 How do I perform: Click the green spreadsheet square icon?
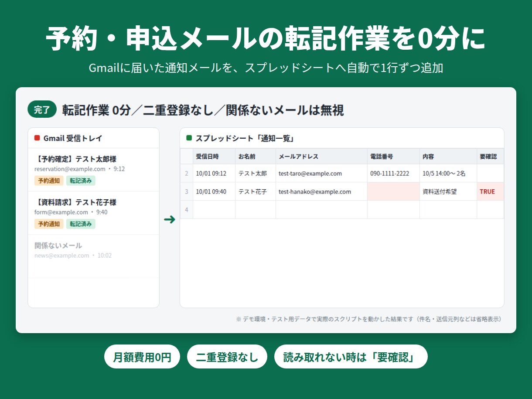click(189, 138)
